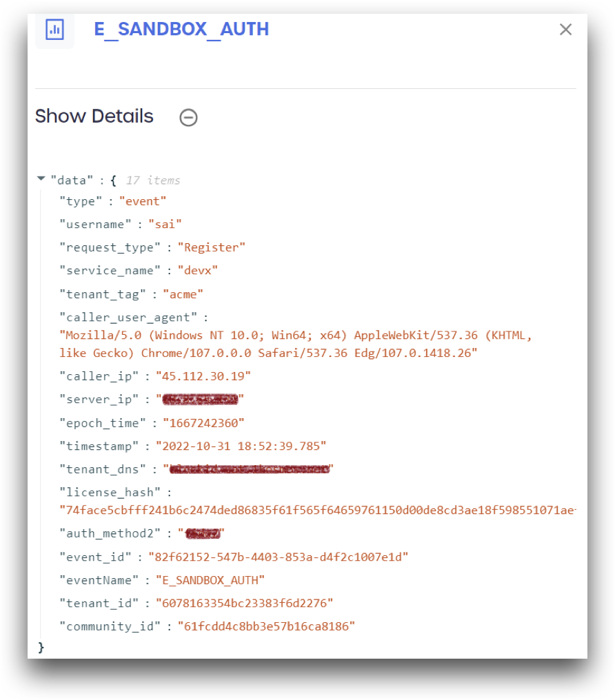615x700 pixels.
Task: Click the "tenant_tag" value "acme"
Action: coord(183,294)
